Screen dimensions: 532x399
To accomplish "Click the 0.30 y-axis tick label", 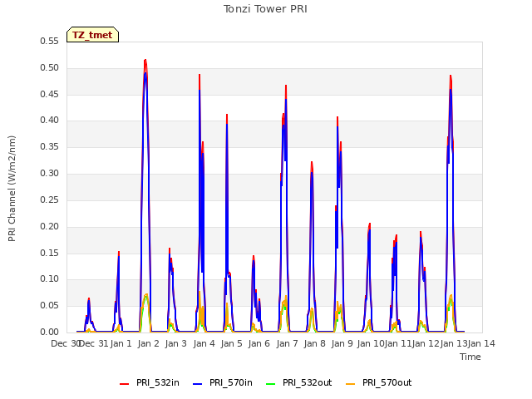I will coord(49,173).
